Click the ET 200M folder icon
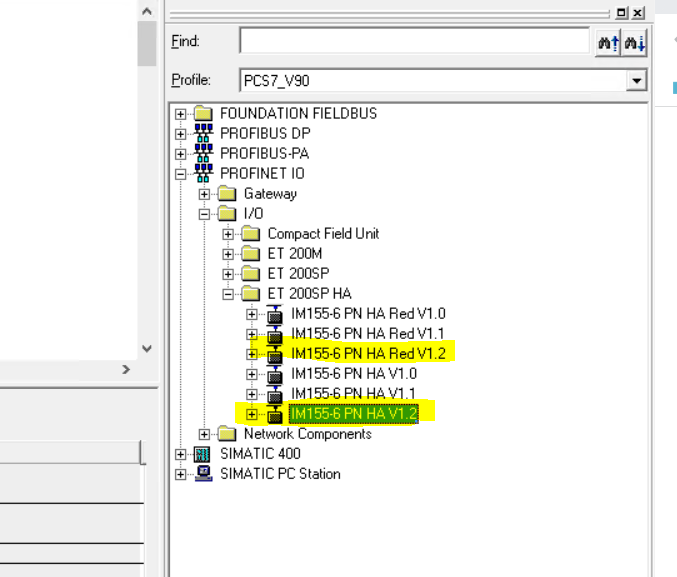Screen dimensions: 677x577 (251, 254)
